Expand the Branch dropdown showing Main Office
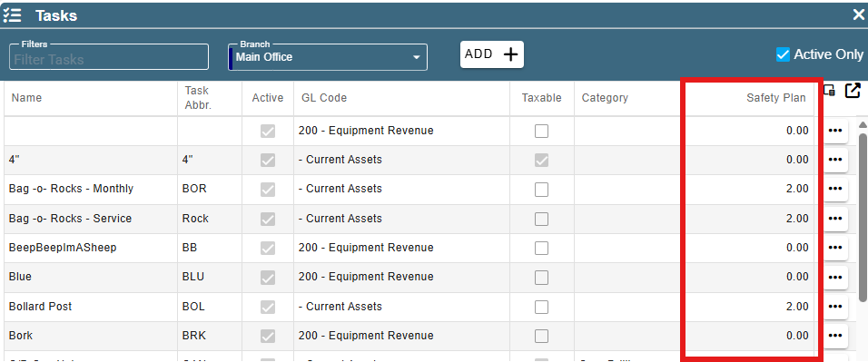868x362 pixels. pyautogui.click(x=328, y=57)
